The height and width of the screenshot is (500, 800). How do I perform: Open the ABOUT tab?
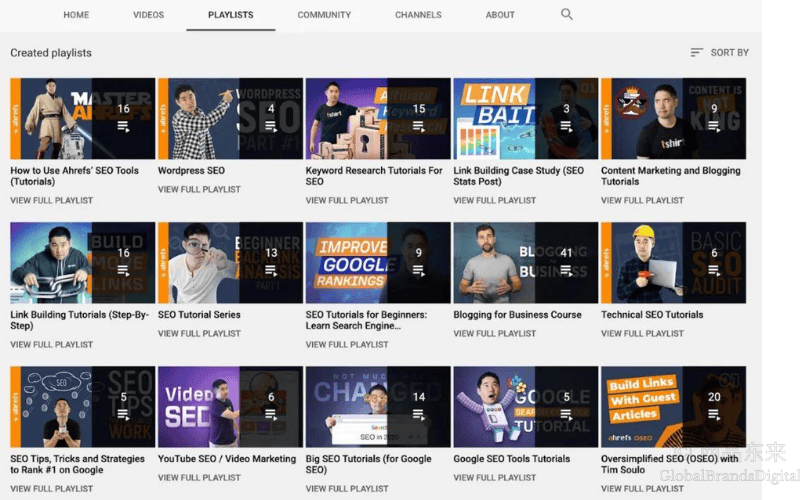point(500,15)
